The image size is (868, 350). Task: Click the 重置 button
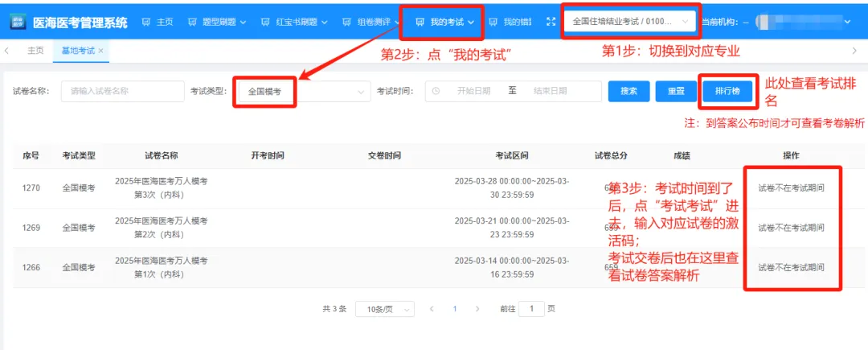(x=676, y=92)
